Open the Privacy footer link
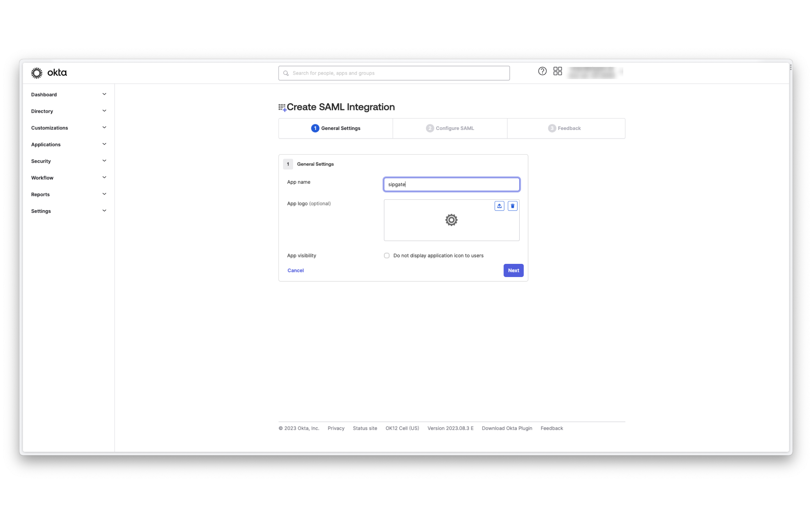 [x=336, y=428]
